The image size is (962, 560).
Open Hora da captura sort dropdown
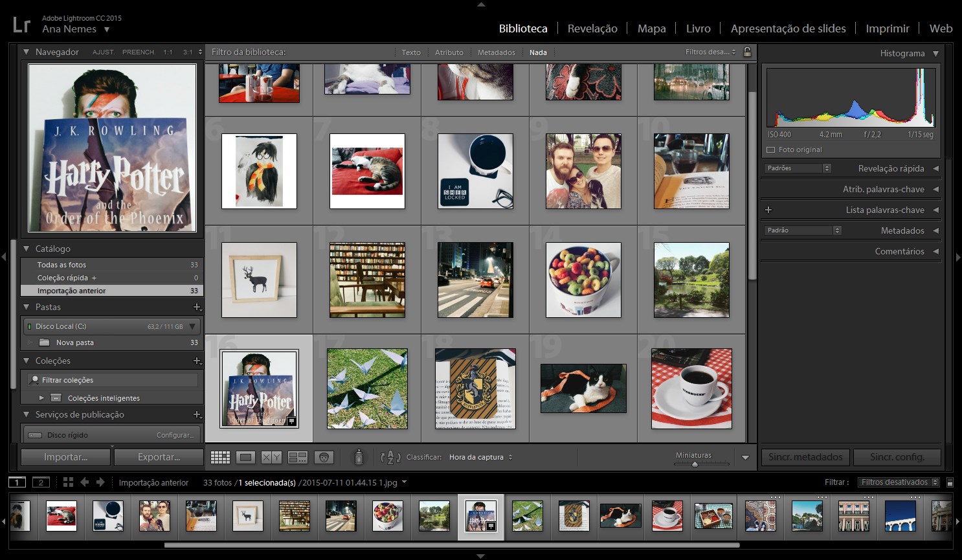pos(480,457)
